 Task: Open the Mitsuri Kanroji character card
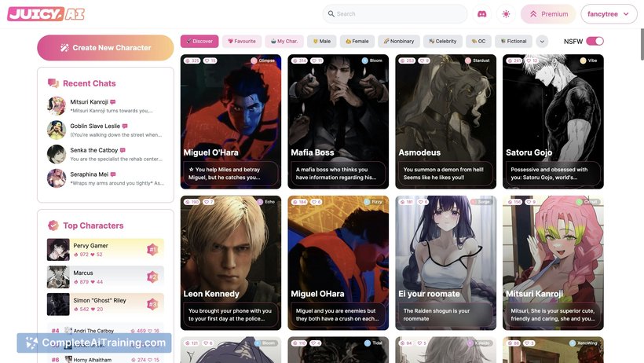pos(553,262)
